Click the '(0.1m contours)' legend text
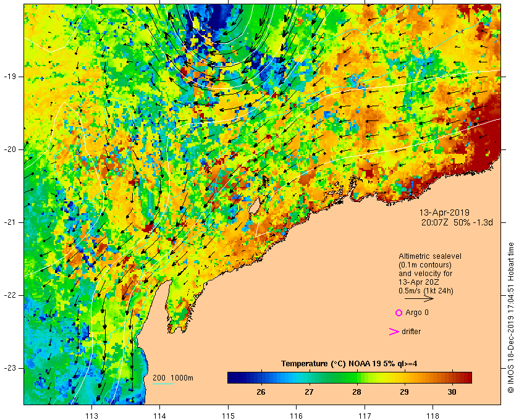 425,265
